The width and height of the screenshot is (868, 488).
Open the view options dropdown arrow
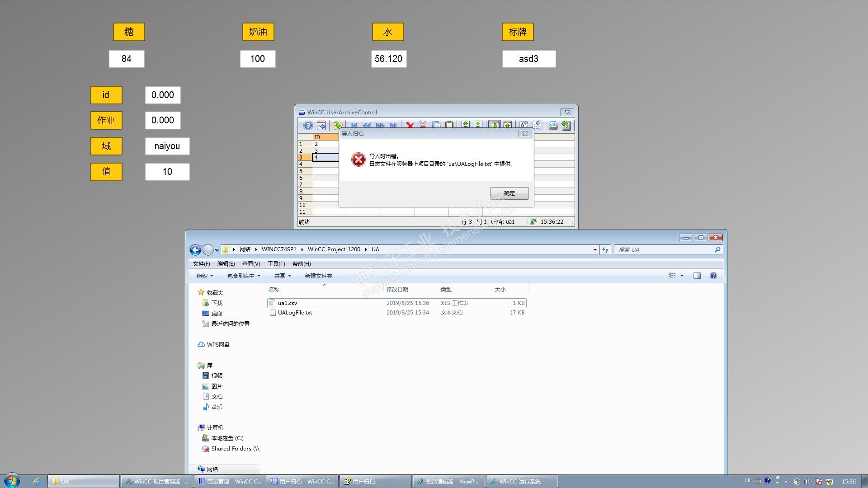(x=682, y=276)
